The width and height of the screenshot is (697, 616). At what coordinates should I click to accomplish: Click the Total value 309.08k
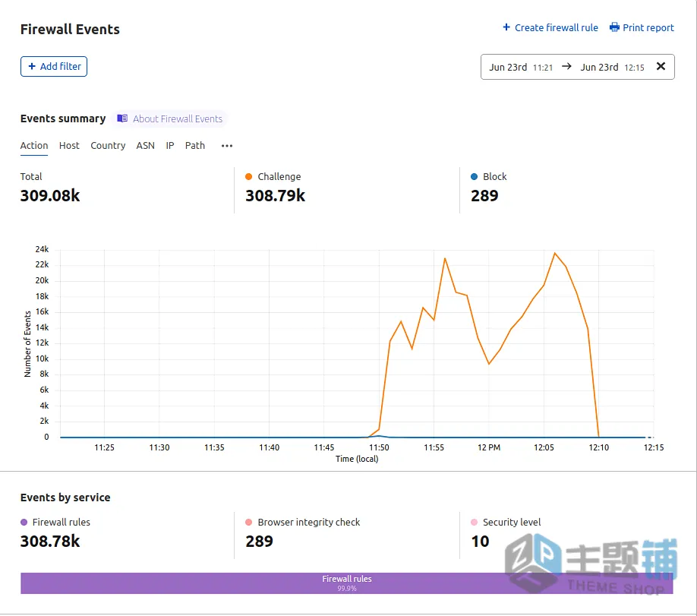click(50, 196)
